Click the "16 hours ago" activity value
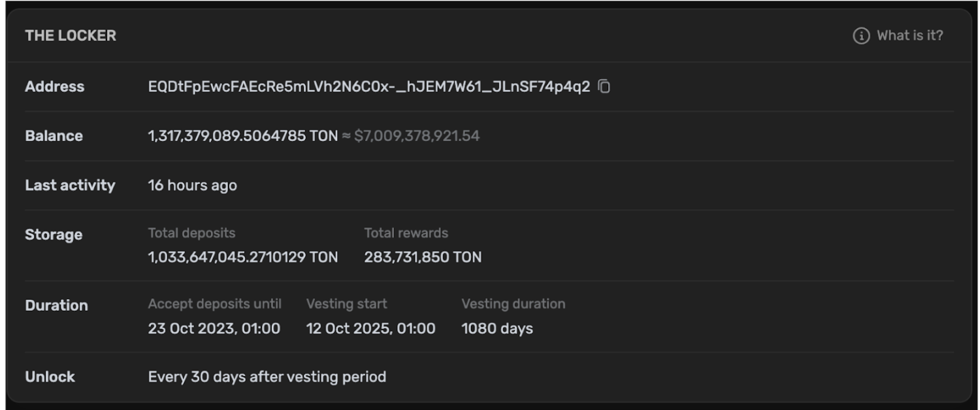 click(x=192, y=185)
